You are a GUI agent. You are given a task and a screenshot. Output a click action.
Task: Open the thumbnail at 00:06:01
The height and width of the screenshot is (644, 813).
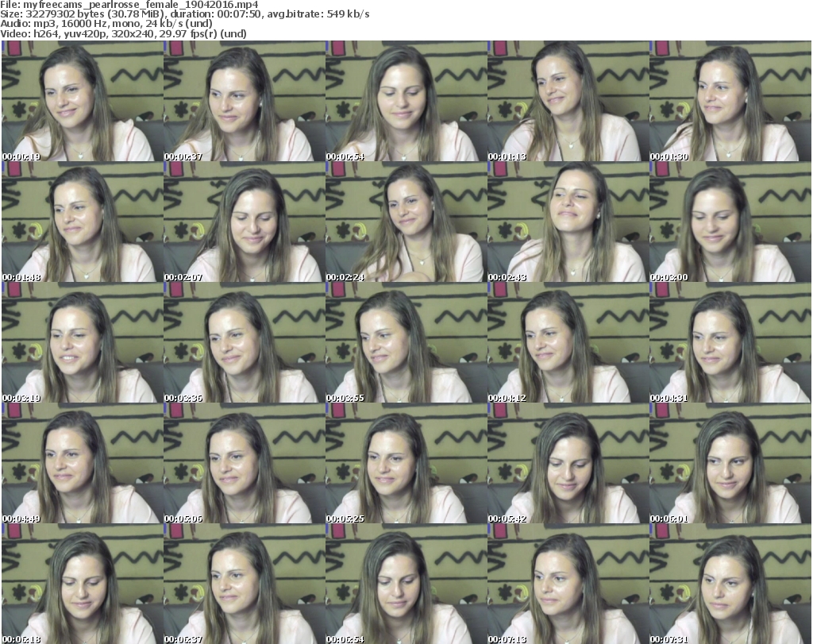[x=730, y=463]
